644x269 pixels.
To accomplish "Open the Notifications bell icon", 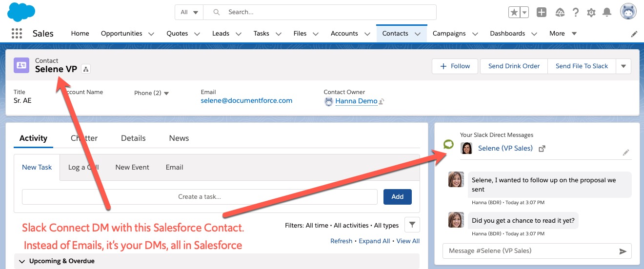I will pyautogui.click(x=607, y=12).
